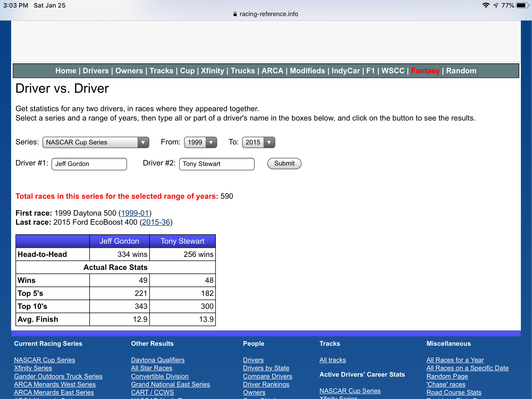This screenshot has height=399, width=532.
Task: Tap the racing-reference.info address bar
Action: point(268,14)
